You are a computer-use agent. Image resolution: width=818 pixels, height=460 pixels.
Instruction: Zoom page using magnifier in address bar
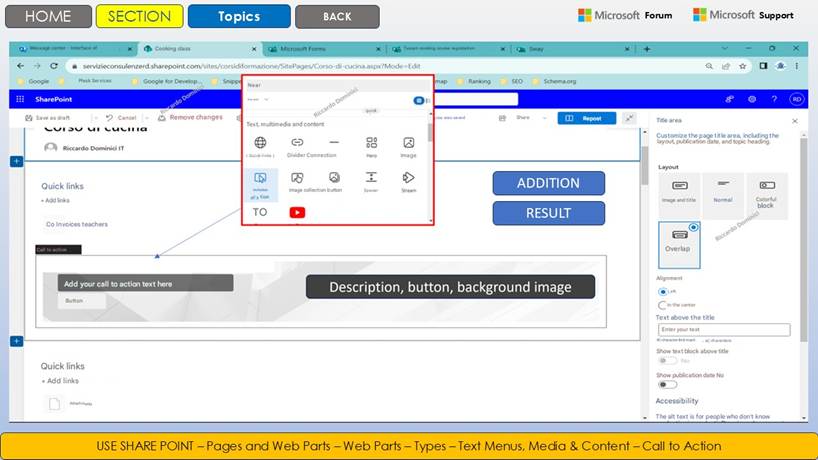click(x=709, y=66)
